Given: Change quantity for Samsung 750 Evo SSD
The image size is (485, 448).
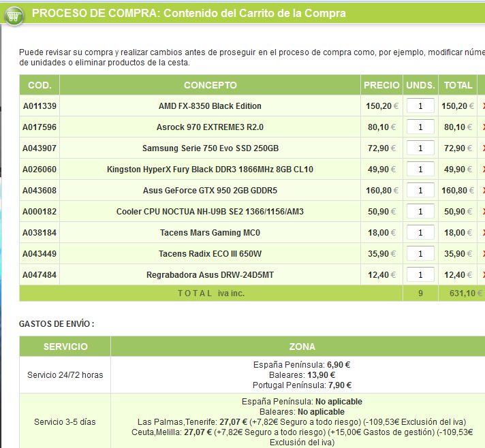Looking at the screenshot, I should (x=420, y=148).
